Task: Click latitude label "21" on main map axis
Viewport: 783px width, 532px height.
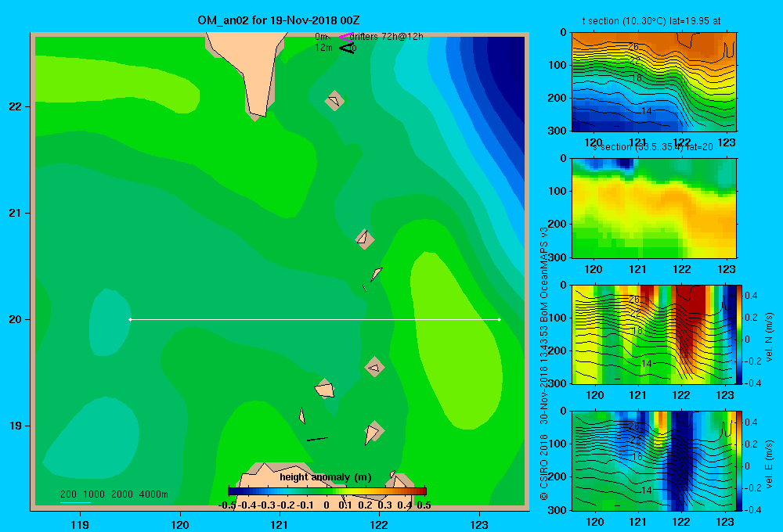Action: [x=16, y=213]
